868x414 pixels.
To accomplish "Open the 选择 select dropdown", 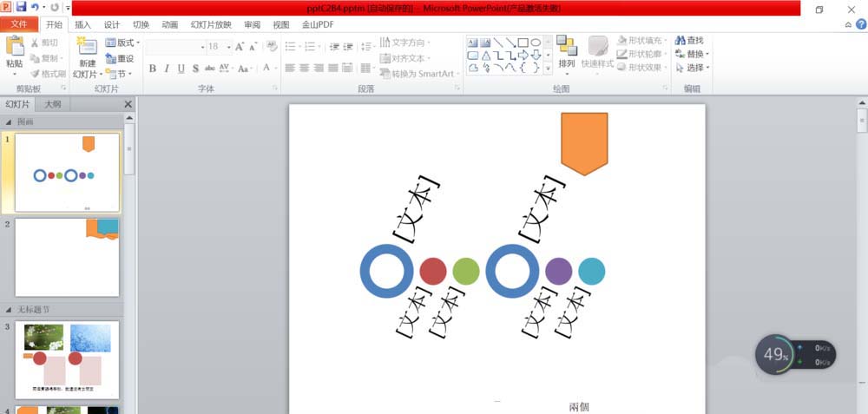I will 693,68.
